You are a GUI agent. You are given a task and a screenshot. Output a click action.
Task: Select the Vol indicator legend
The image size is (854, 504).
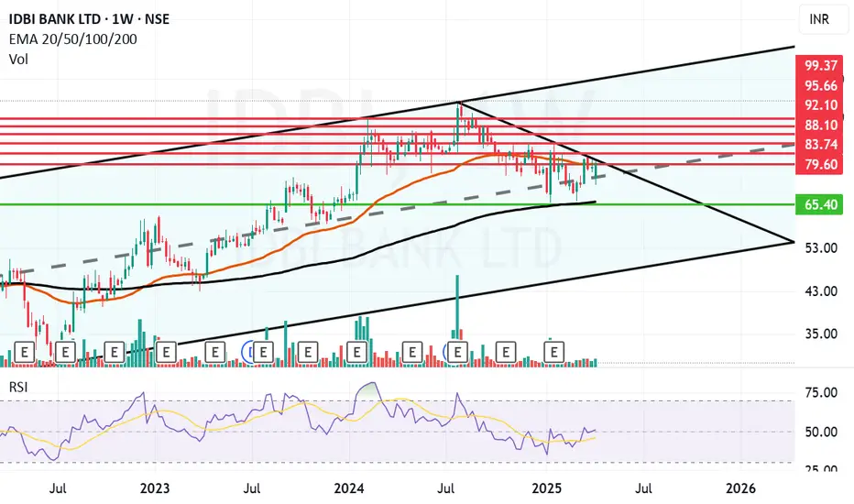pos(18,59)
